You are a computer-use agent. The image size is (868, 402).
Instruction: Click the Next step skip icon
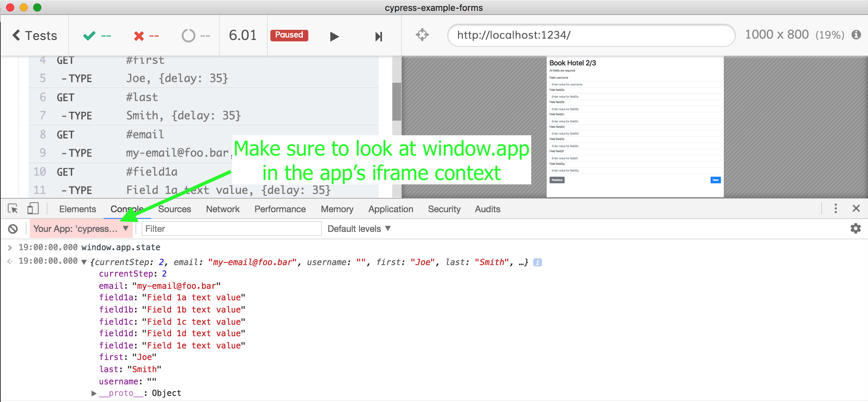tap(378, 36)
